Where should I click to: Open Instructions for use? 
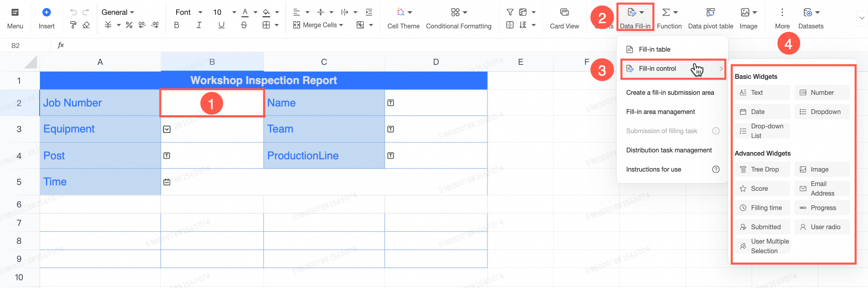[x=654, y=169]
